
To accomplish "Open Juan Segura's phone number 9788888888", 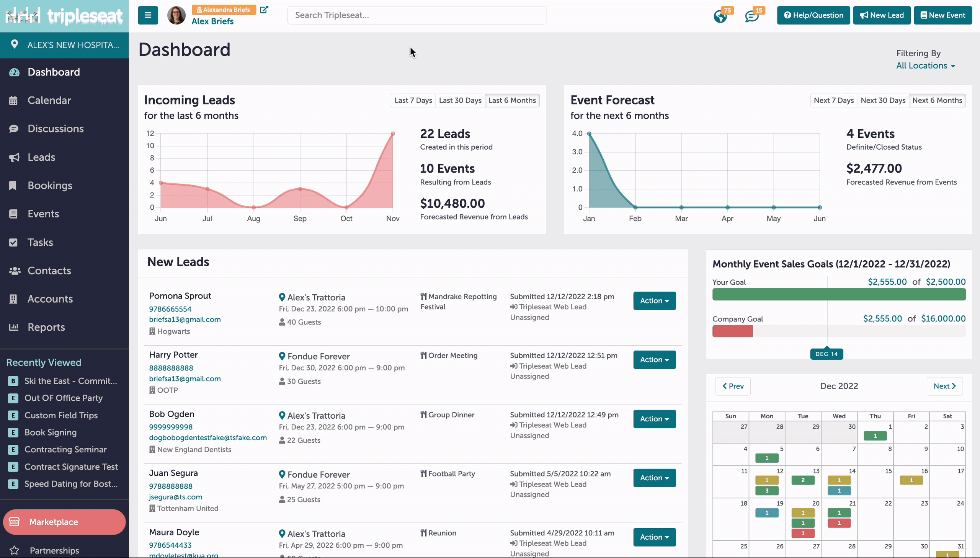I will [x=171, y=486].
